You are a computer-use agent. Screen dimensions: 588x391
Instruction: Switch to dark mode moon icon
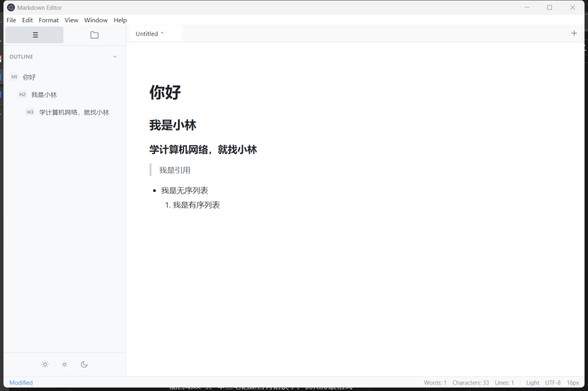pos(84,364)
